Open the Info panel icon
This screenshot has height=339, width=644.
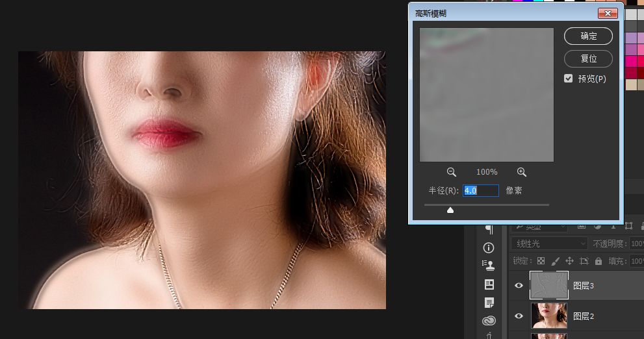pos(488,247)
